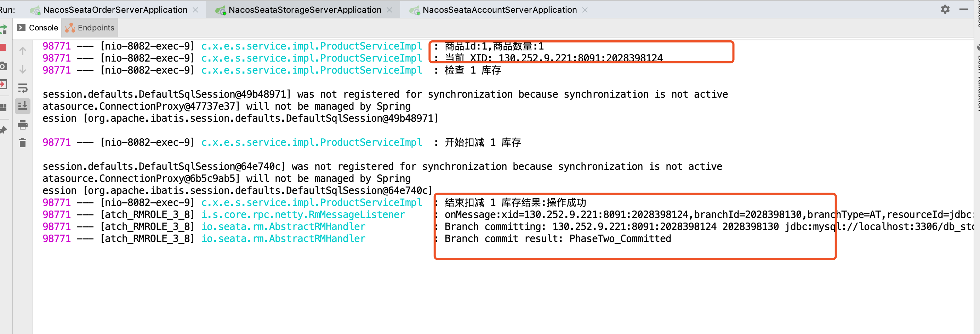Clear all console output

[22, 143]
